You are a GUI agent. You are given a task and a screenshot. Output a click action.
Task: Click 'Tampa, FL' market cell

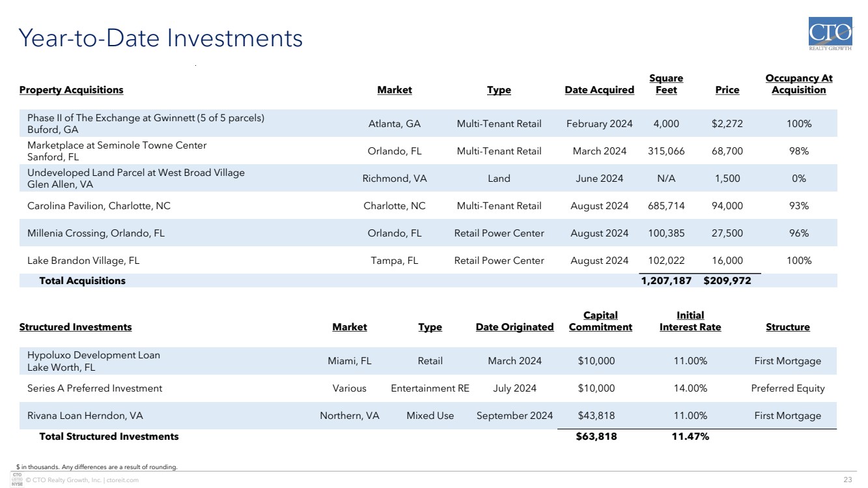[395, 261]
